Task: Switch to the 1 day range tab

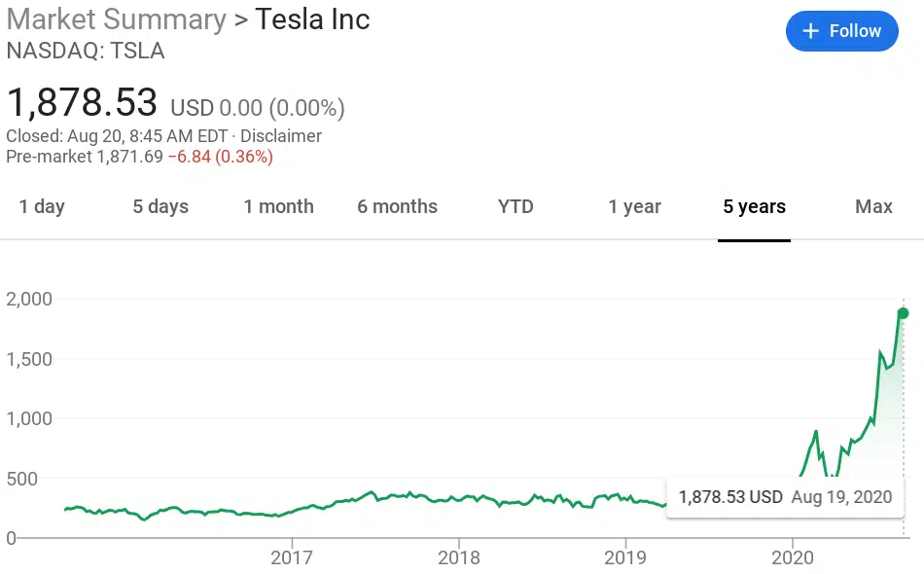Action: pyautogui.click(x=42, y=206)
